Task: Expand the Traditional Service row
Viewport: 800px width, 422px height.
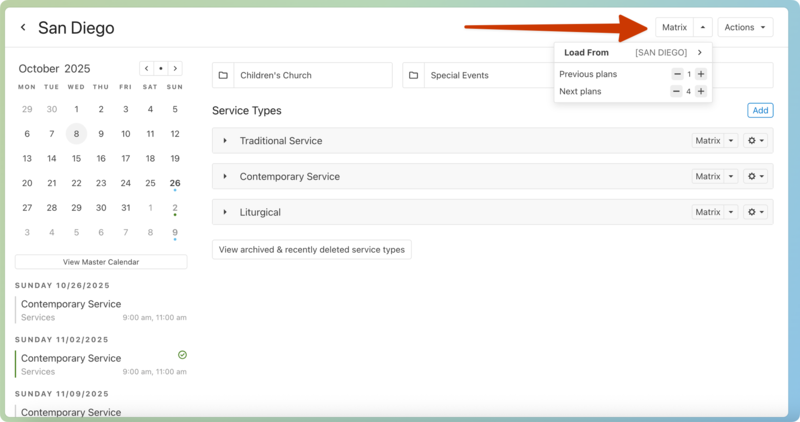Action: point(225,141)
